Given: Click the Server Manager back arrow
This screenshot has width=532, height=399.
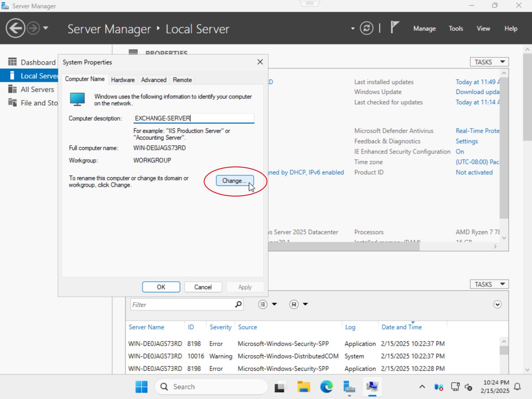Looking at the screenshot, I should tap(16, 28).
